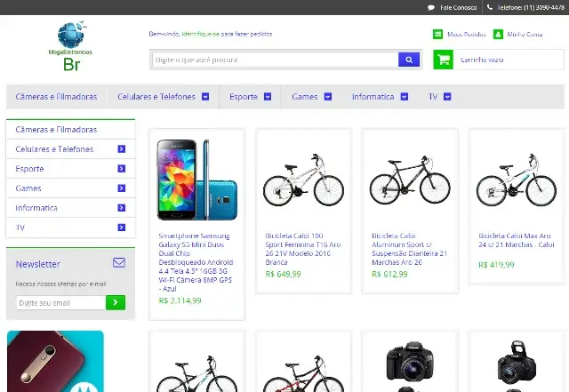Click the phone handset icon beside Telefone
The image size is (569, 392).
[x=490, y=7]
